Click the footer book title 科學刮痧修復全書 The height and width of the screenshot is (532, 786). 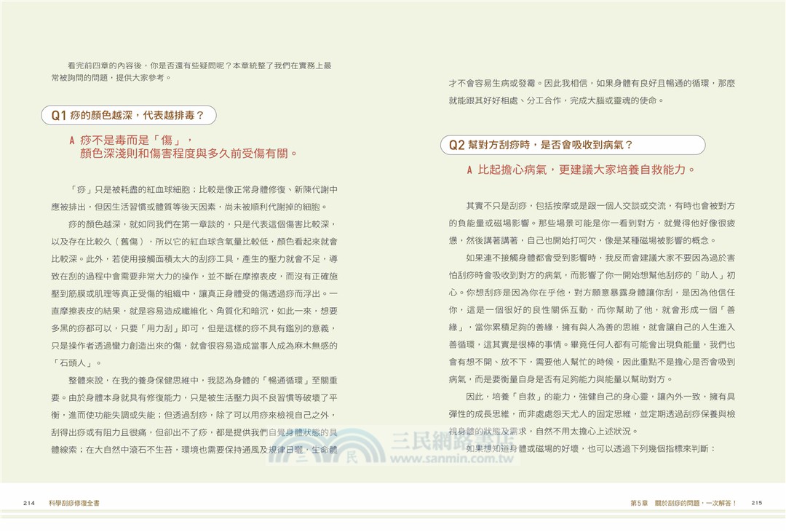tap(74, 503)
